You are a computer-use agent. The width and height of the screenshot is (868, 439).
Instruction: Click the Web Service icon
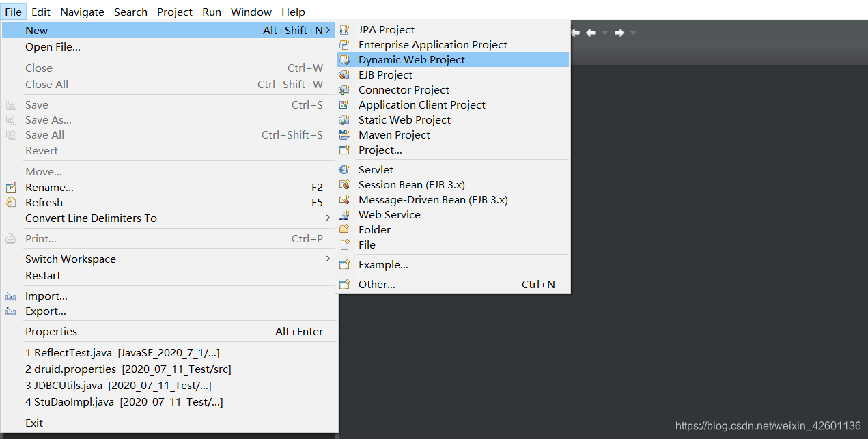point(345,215)
